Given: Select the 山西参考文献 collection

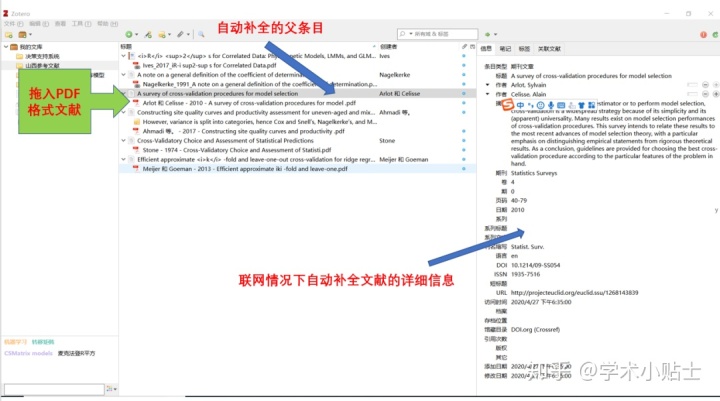Looking at the screenshot, I should click(42, 66).
